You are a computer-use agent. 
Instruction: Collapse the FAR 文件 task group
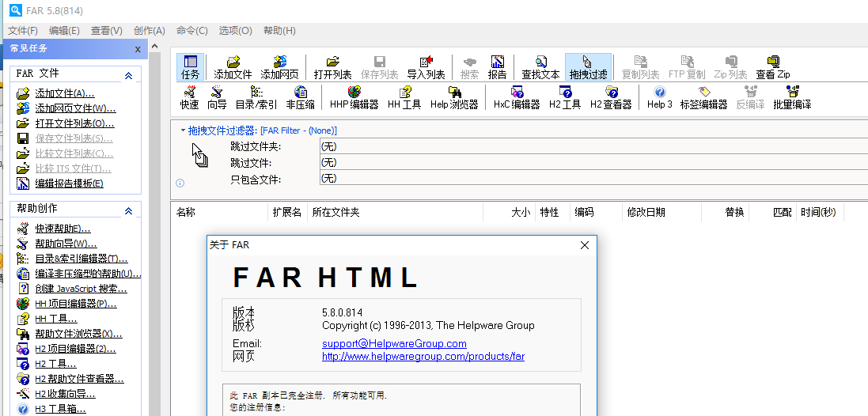click(x=128, y=75)
